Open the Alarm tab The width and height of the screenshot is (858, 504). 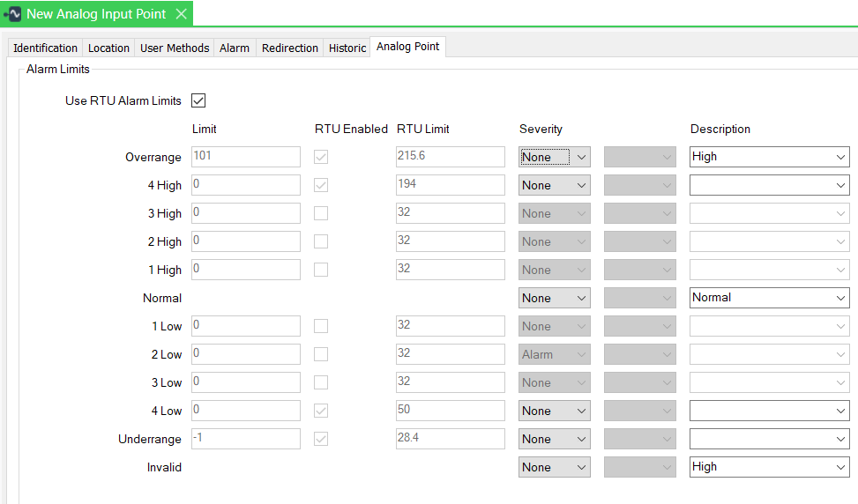[x=235, y=48]
